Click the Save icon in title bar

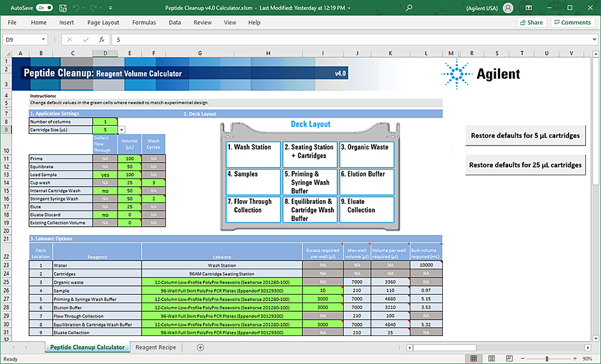63,8
